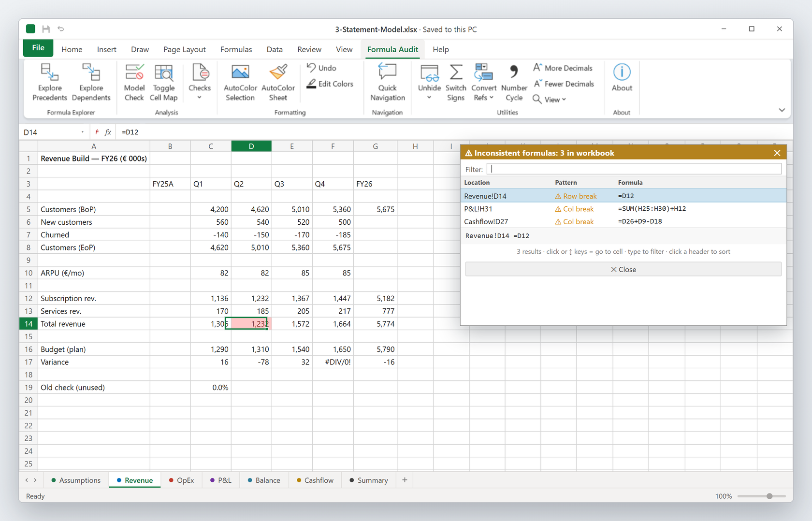The width and height of the screenshot is (812, 521).
Task: Open the Unhide dropdown
Action: pos(429,82)
